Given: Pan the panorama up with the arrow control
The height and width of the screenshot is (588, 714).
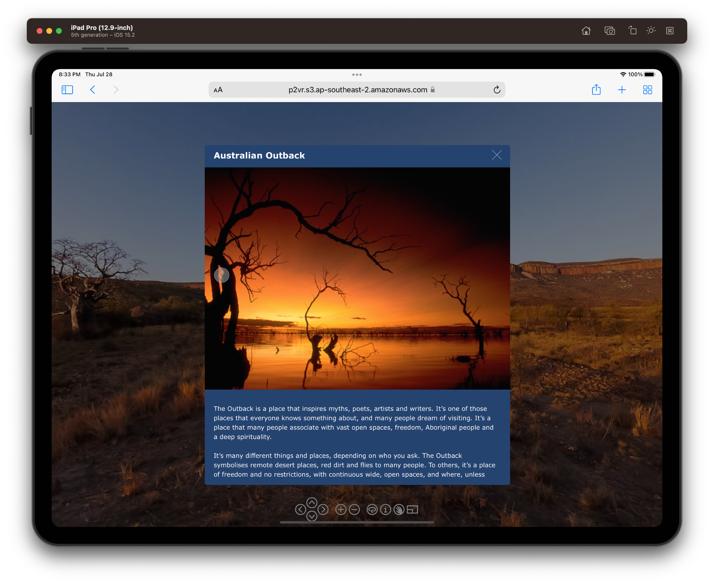Looking at the screenshot, I should pos(312,503).
